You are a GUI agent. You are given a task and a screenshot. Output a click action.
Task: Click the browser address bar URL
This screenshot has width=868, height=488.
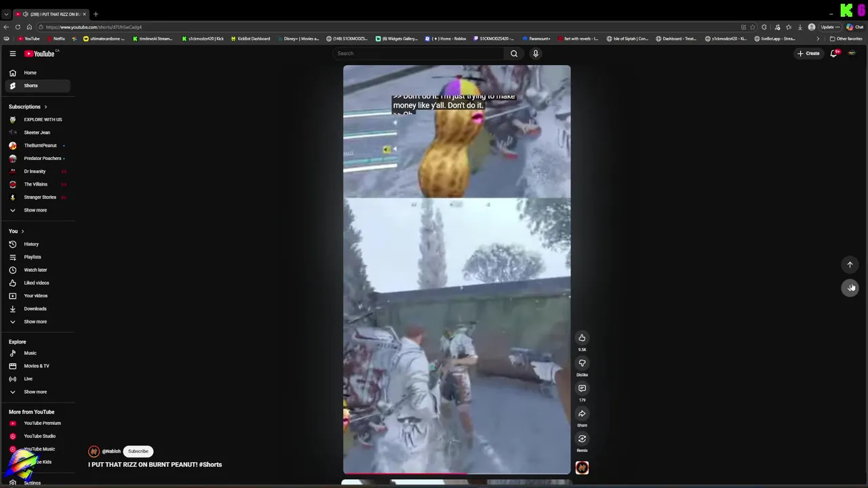(x=94, y=27)
